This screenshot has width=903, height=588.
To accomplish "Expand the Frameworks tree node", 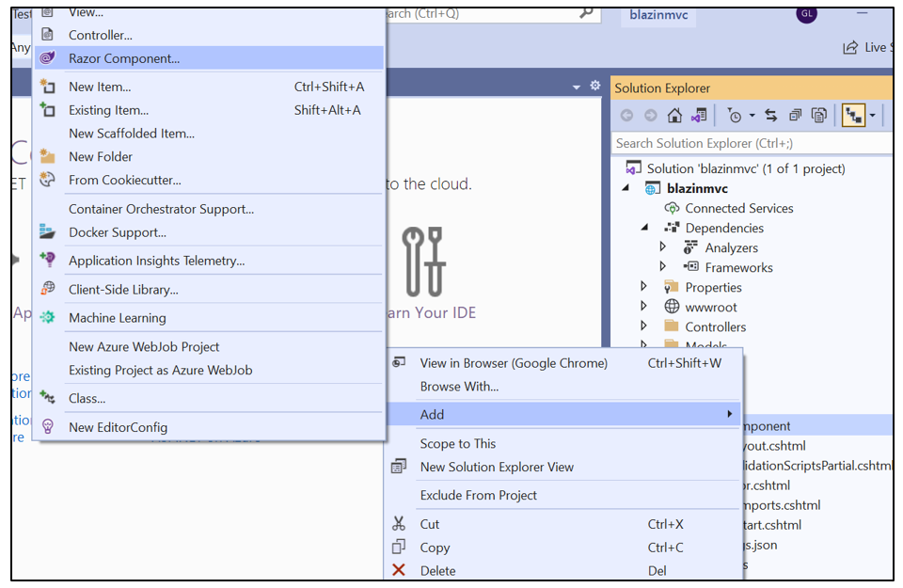I will (663, 267).
